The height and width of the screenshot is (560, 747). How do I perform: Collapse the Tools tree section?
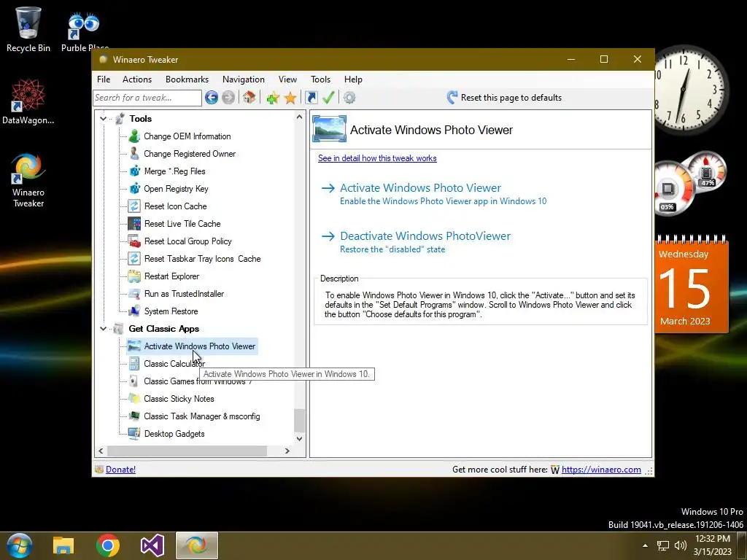coord(104,119)
